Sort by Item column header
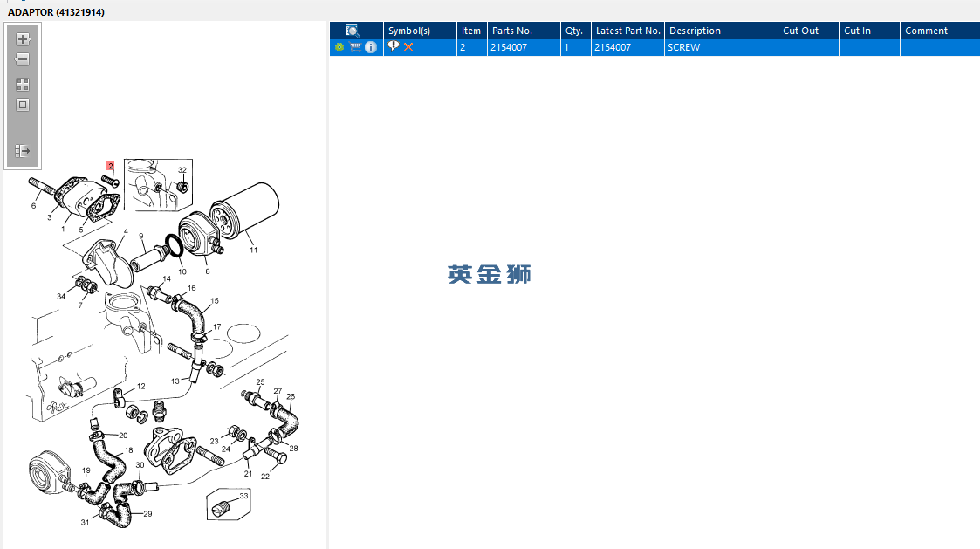Screen dimensions: 980x549 pyautogui.click(x=472, y=31)
